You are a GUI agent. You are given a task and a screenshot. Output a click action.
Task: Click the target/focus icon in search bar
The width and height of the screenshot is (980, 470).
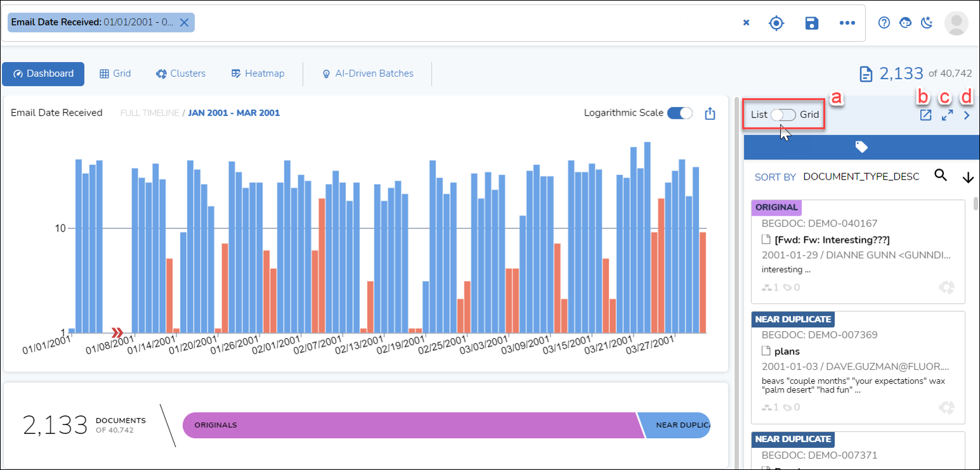coord(776,23)
